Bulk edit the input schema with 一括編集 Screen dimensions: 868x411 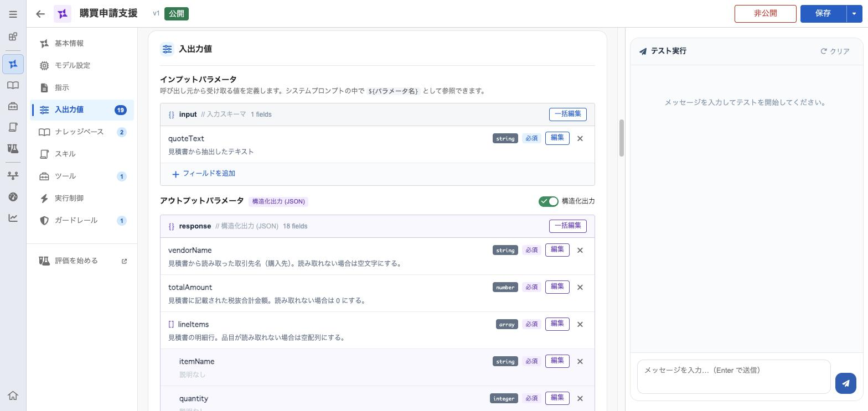tap(568, 114)
